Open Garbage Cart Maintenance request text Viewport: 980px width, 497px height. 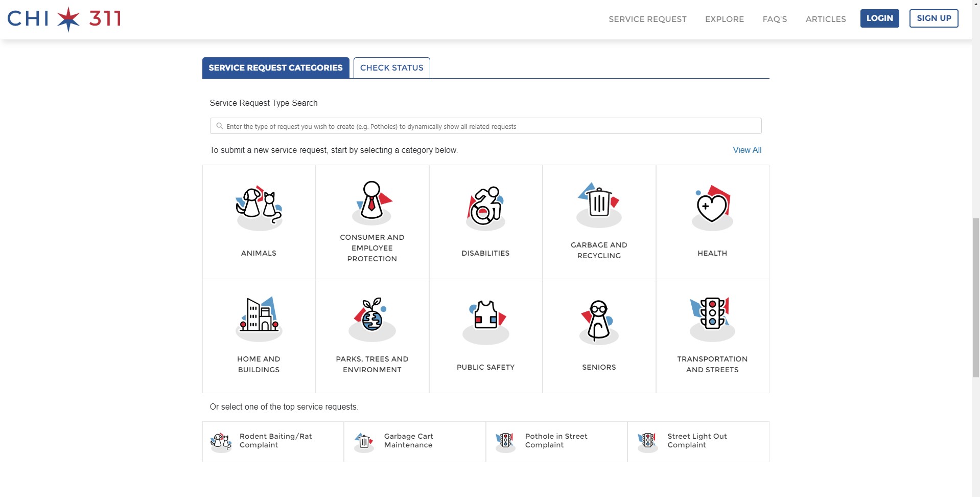point(409,440)
